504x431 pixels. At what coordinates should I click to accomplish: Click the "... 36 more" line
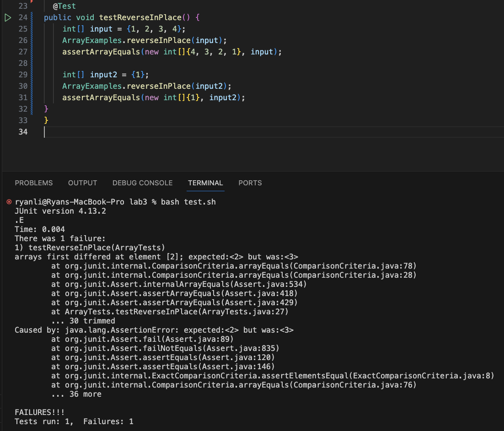coord(76,394)
